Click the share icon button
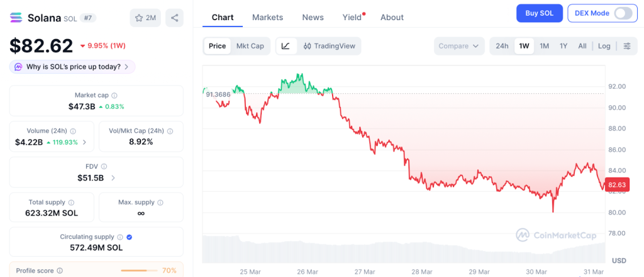The height and width of the screenshot is (277, 644). coord(174,18)
